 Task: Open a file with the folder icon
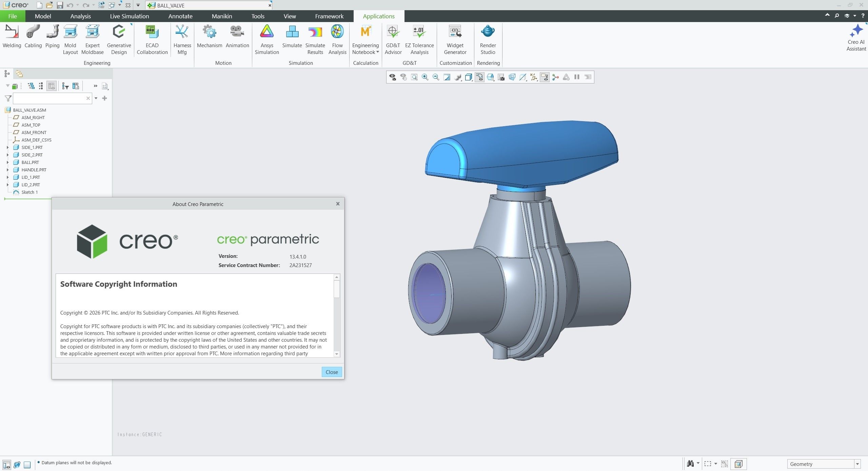click(50, 5)
